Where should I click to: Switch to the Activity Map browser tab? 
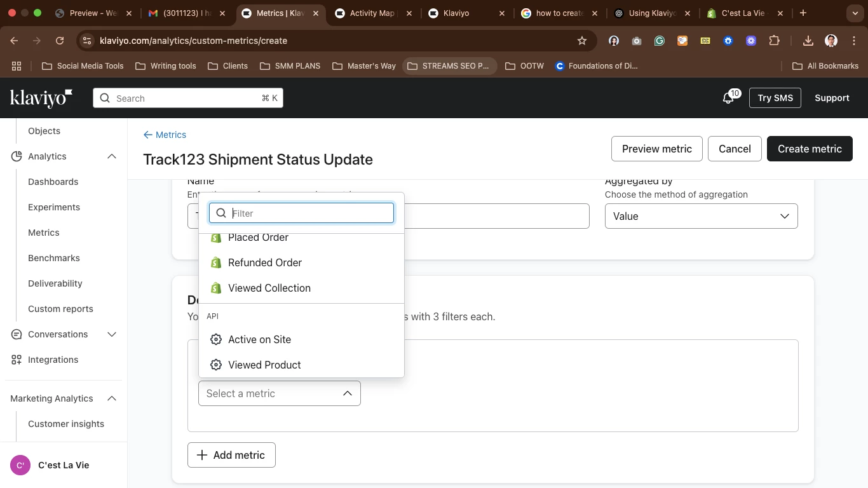coord(372,13)
